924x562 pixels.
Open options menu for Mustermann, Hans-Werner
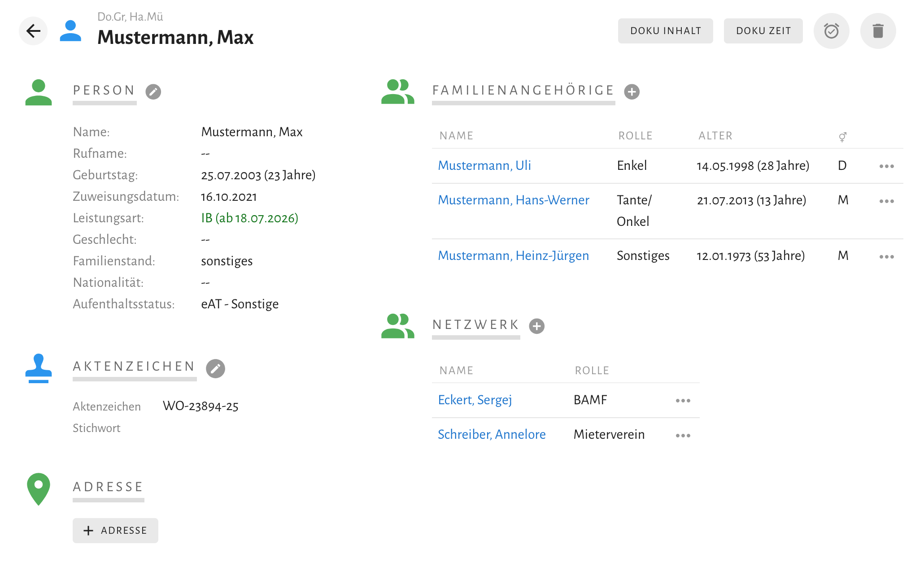tap(887, 201)
